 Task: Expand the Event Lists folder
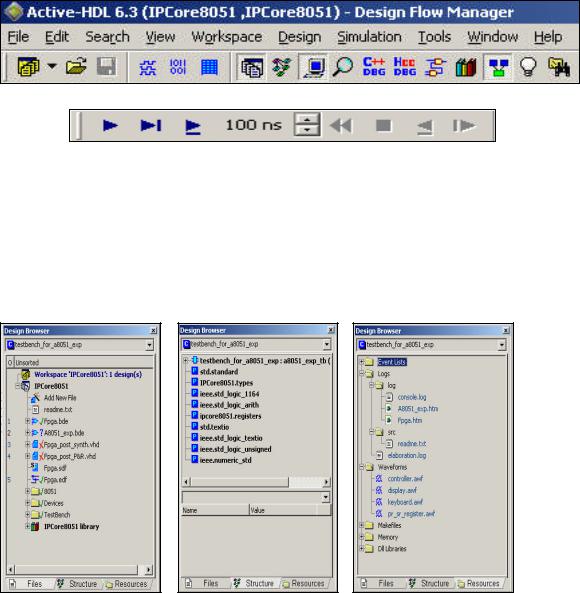pyautogui.click(x=361, y=362)
